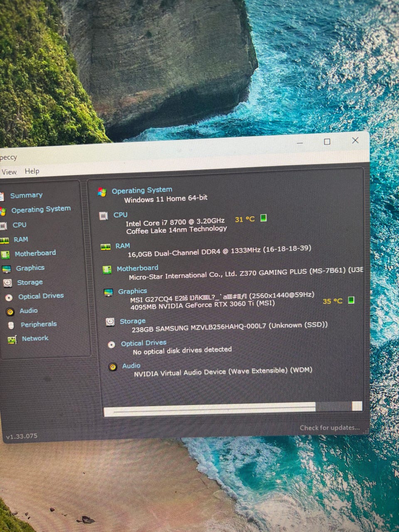399x532 pixels.
Task: Click the sidebar Optical Drives disc icon
Action: [9, 298]
